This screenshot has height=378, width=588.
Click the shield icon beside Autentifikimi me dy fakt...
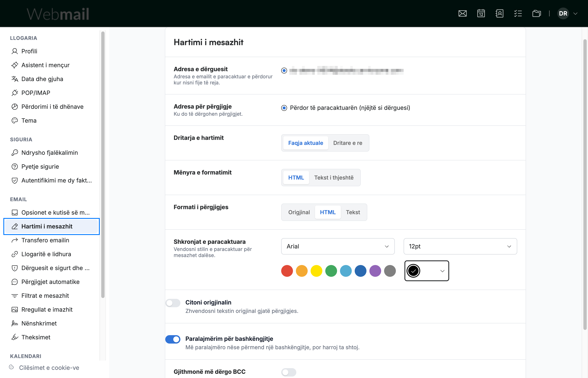click(15, 180)
